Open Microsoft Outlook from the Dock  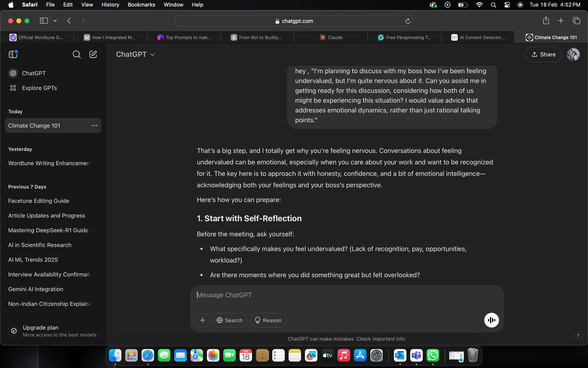(400, 356)
